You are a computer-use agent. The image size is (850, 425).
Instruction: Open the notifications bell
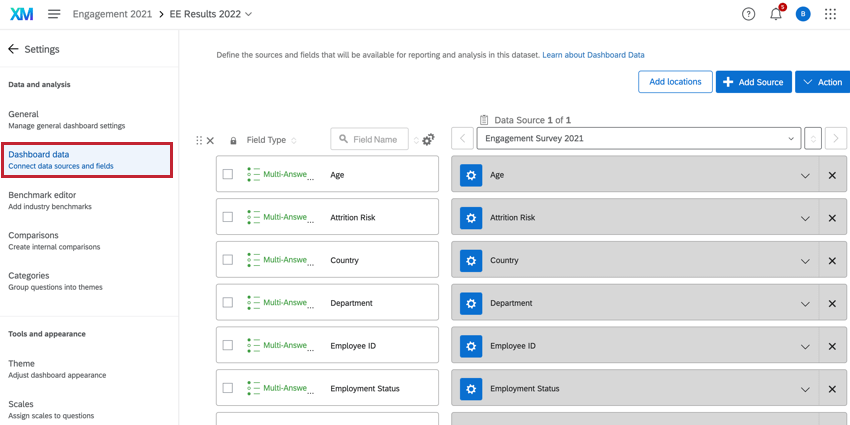click(x=776, y=14)
